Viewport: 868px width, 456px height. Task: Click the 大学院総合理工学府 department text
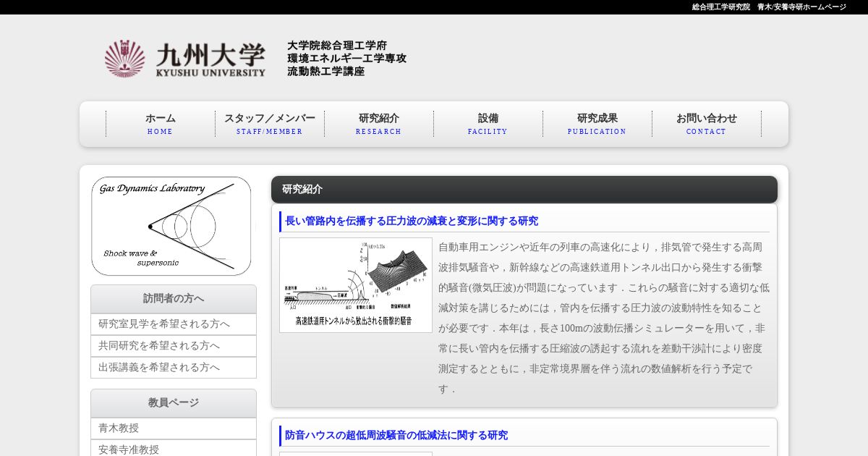pos(337,46)
